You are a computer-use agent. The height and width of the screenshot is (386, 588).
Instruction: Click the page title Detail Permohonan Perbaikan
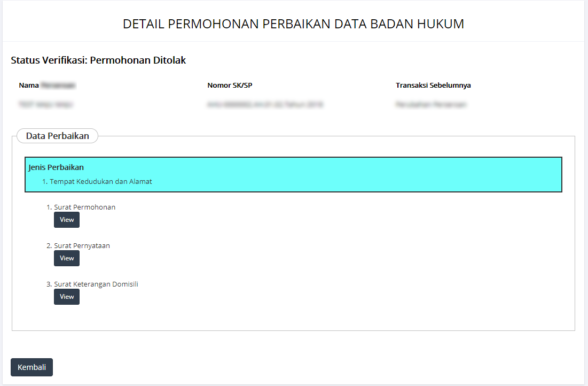click(x=293, y=24)
